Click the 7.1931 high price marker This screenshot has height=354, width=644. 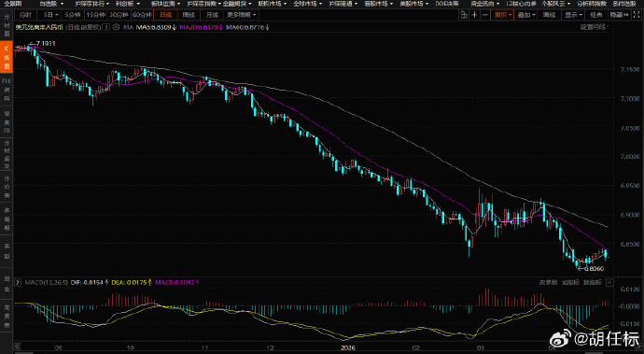[43, 43]
